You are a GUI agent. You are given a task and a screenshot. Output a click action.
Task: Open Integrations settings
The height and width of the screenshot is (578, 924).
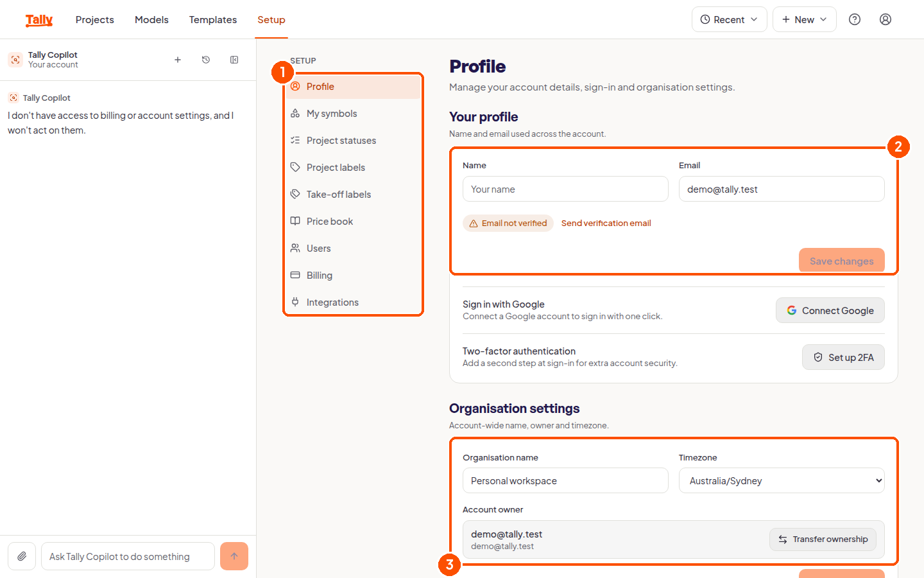[354, 302]
